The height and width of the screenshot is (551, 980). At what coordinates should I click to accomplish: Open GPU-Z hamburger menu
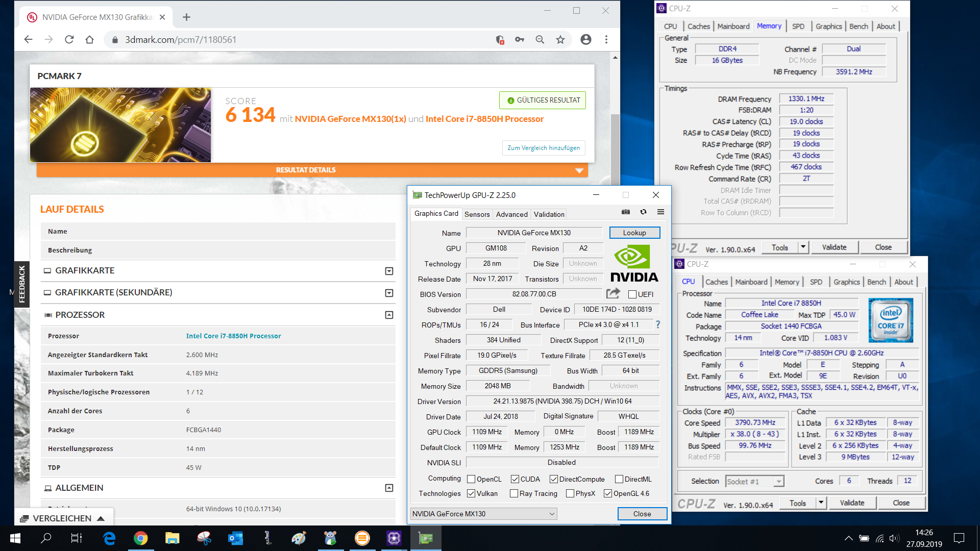coord(660,212)
